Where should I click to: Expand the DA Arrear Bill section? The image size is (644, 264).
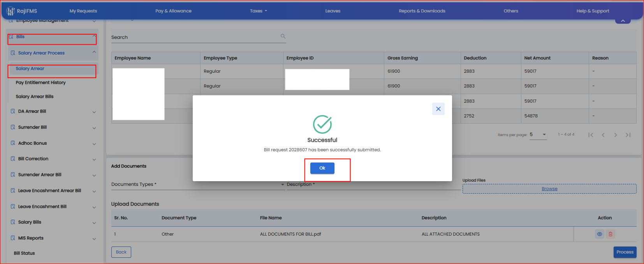tap(94, 112)
